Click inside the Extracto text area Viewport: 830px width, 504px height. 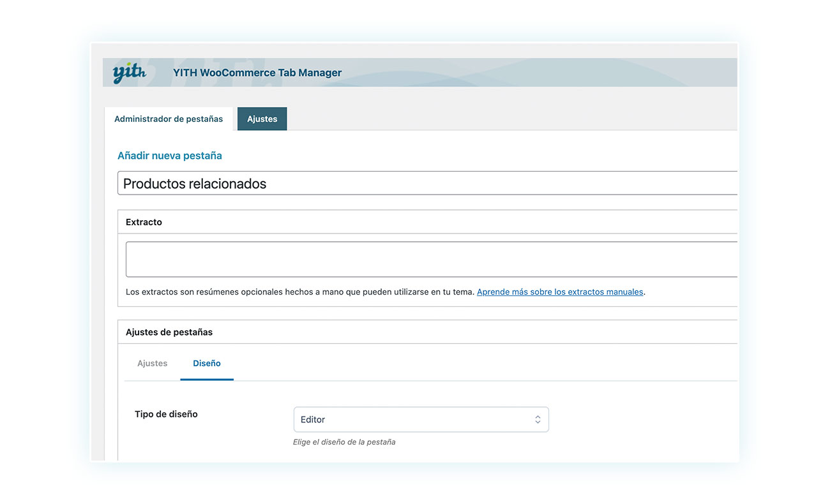click(432, 259)
